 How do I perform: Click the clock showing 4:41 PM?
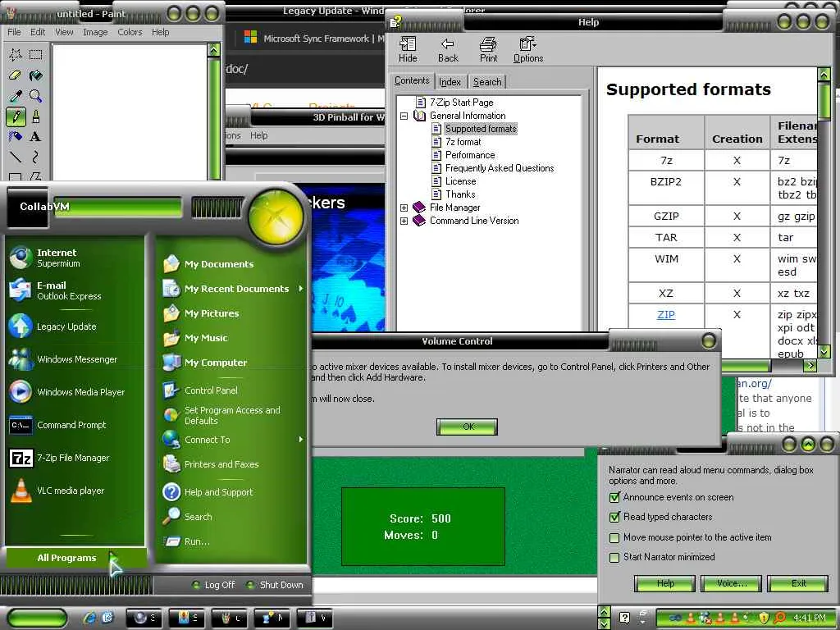tap(810, 619)
